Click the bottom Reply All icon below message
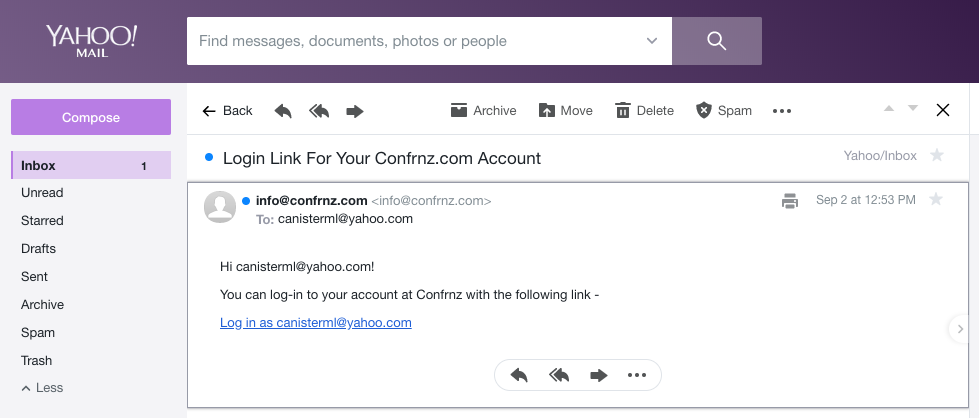The height and width of the screenshot is (418, 979). coord(559,375)
